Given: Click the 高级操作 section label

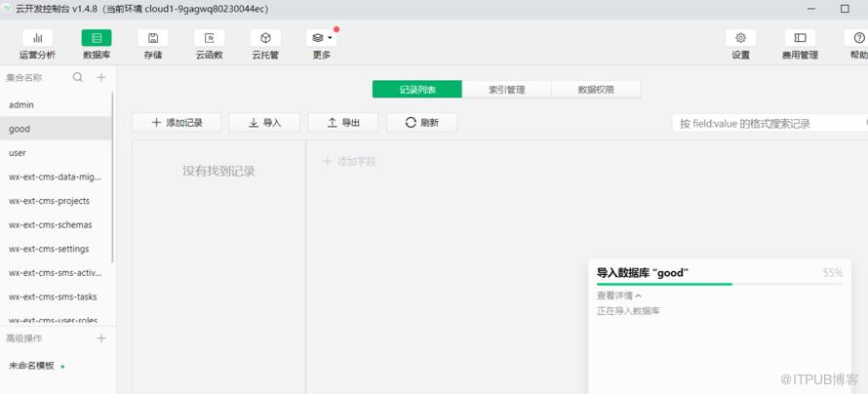Looking at the screenshot, I should pyautogui.click(x=23, y=338).
